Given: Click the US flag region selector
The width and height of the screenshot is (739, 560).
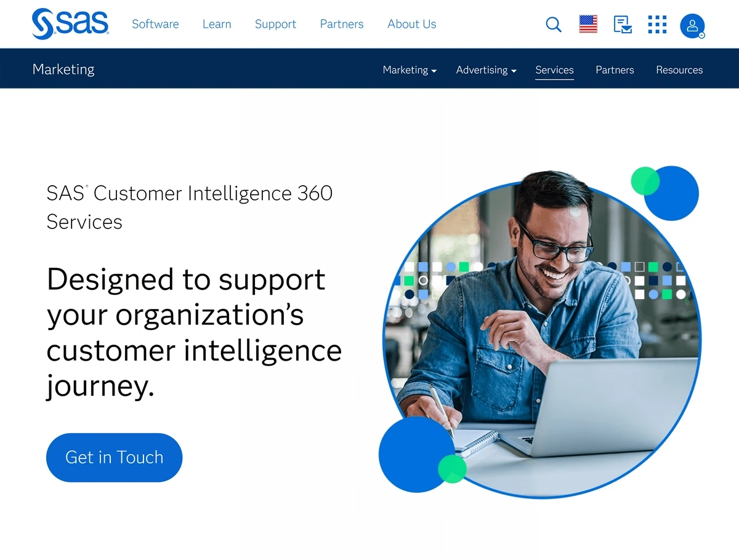Looking at the screenshot, I should 588,24.
